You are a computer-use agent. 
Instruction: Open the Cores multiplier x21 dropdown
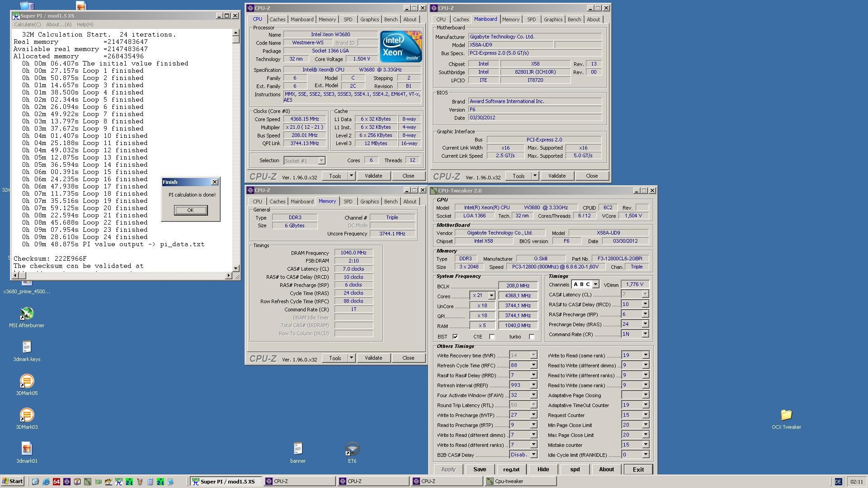click(491, 296)
